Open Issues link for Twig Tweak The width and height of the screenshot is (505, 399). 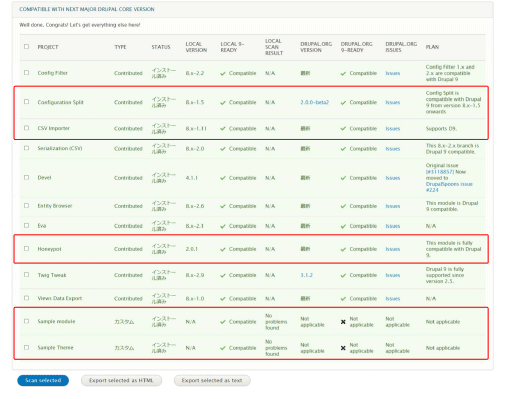tap(393, 275)
